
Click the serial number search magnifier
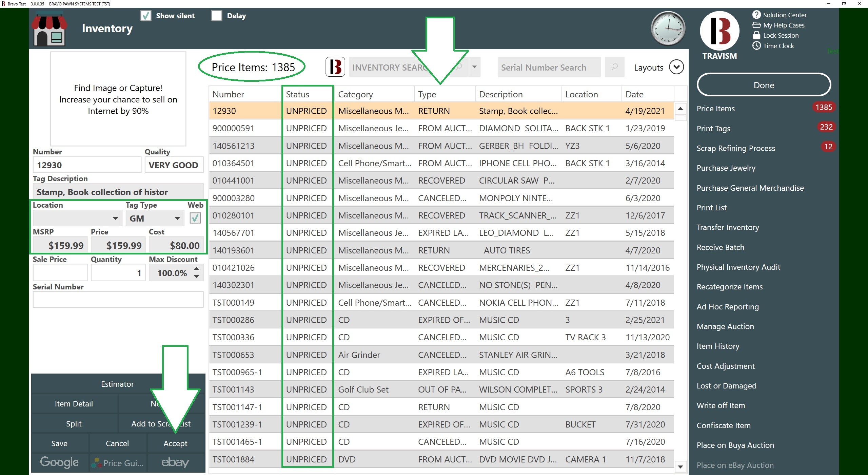pos(614,67)
